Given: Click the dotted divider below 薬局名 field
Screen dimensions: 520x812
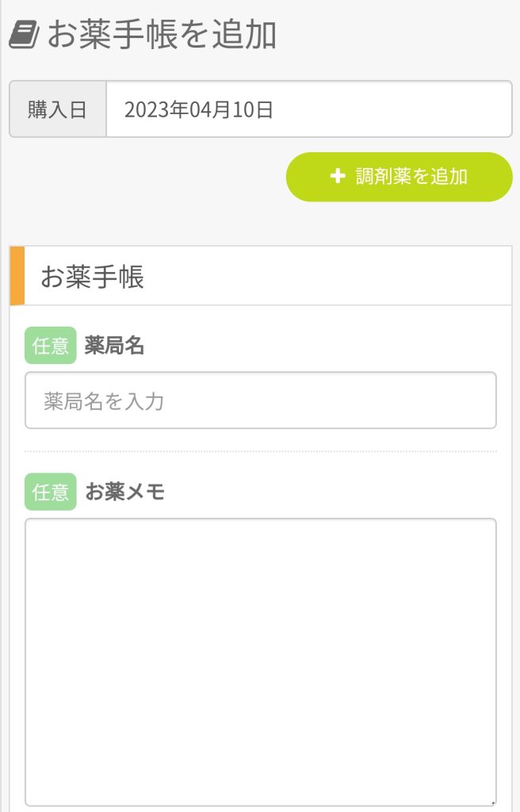Looking at the screenshot, I should (x=260, y=451).
